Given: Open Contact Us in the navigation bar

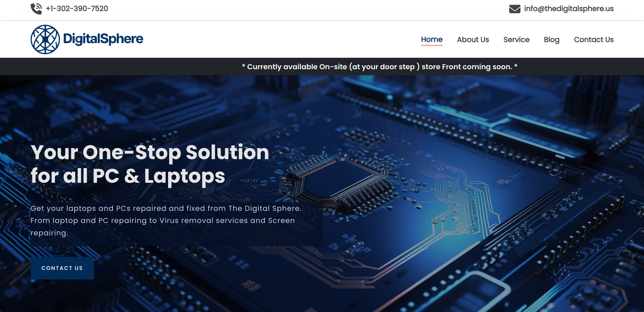Looking at the screenshot, I should point(593,39).
